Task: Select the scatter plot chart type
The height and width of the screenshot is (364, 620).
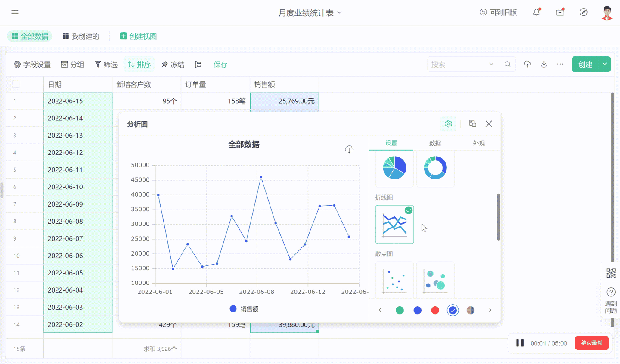Action: (394, 280)
